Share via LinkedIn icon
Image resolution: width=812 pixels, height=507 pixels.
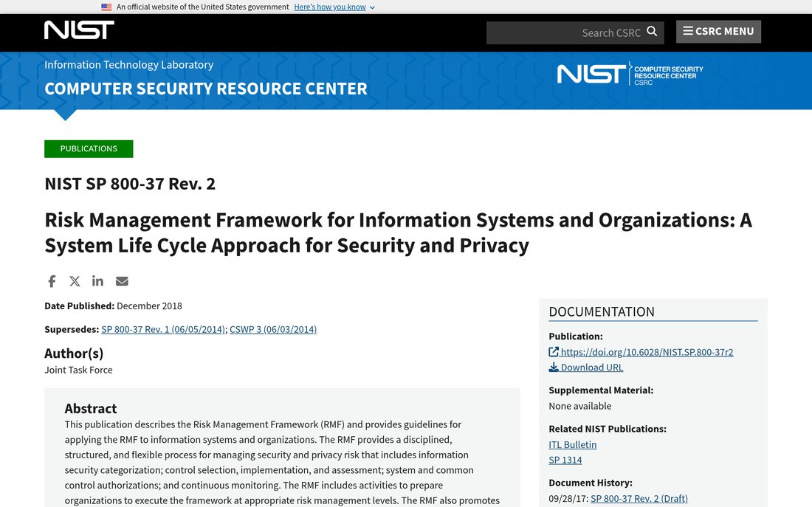(97, 280)
